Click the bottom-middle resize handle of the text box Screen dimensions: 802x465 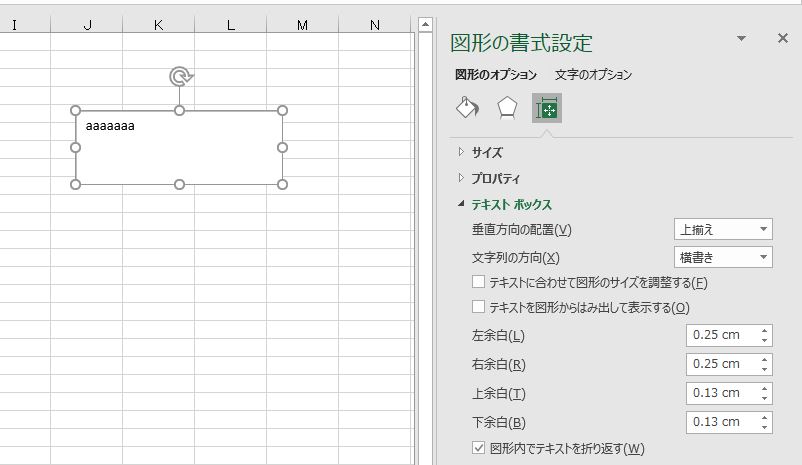(179, 184)
